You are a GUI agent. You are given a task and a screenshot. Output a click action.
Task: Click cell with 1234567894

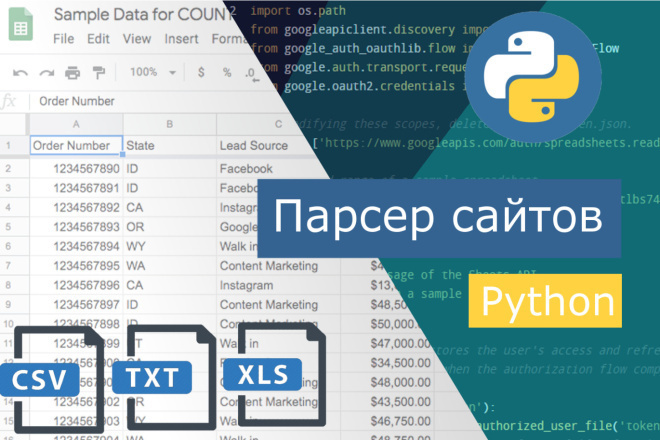point(76,246)
